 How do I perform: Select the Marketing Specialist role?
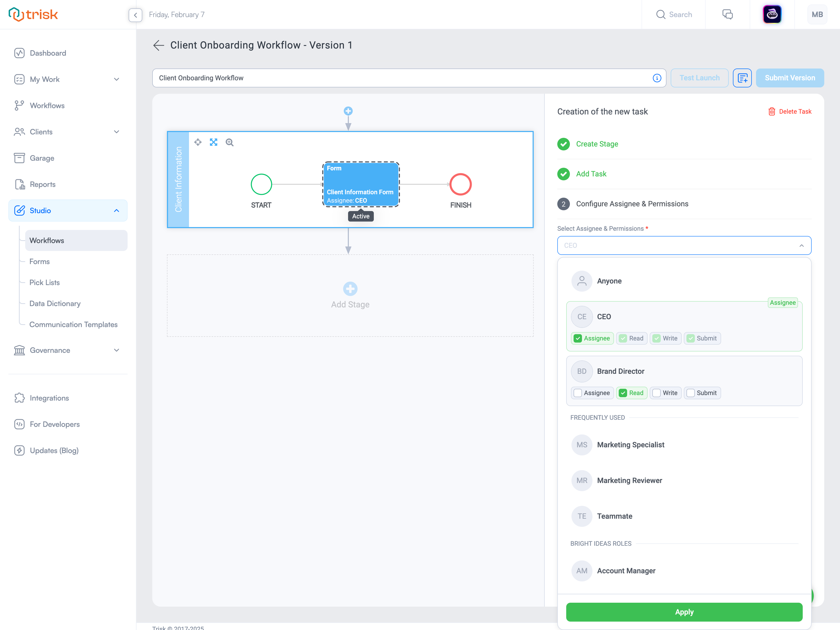tap(684, 445)
